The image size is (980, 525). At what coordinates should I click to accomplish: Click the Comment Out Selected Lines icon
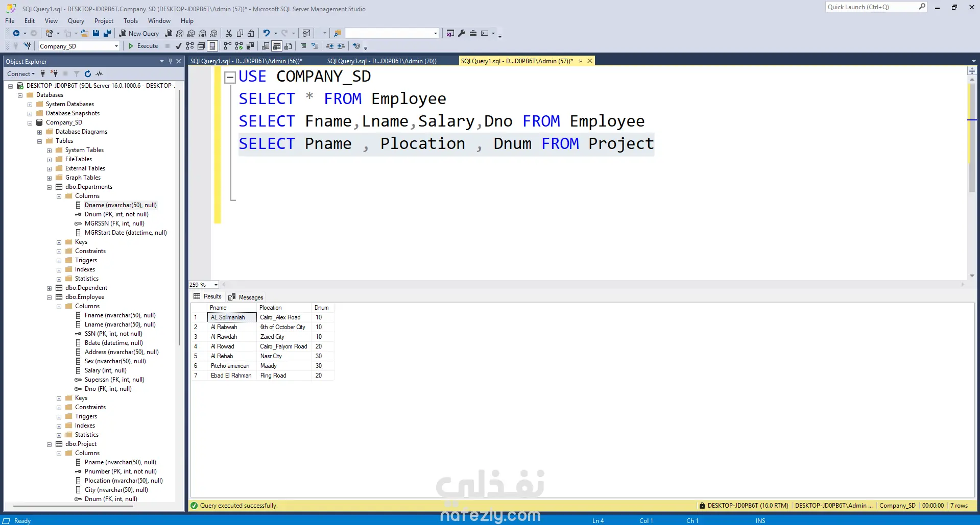[x=303, y=46]
